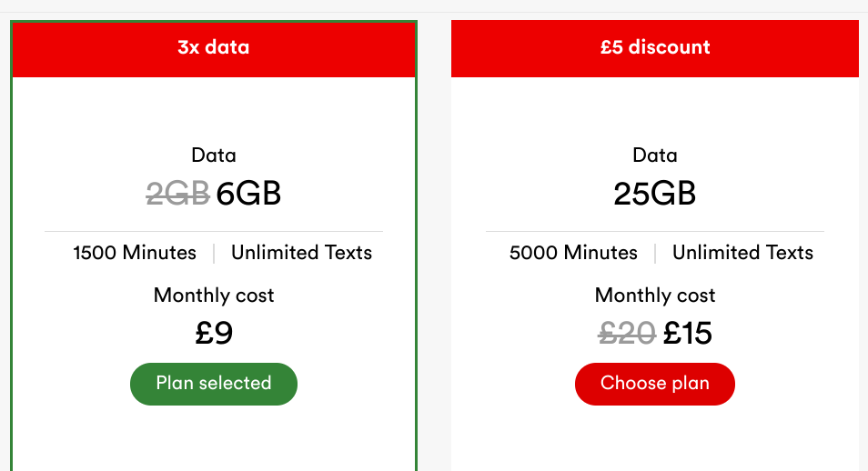This screenshot has height=471, width=868.
Task: Click the Data heading above 6GB
Action: [214, 155]
